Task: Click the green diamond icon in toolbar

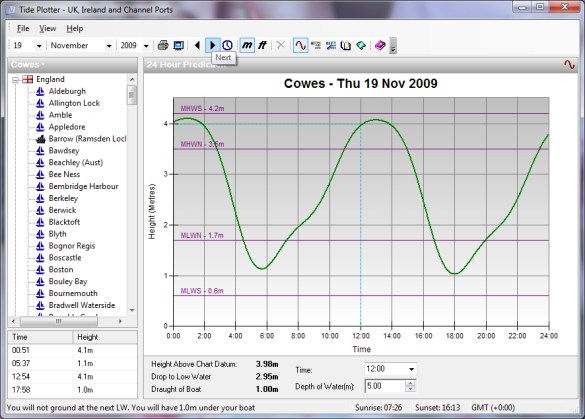Action: click(361, 46)
